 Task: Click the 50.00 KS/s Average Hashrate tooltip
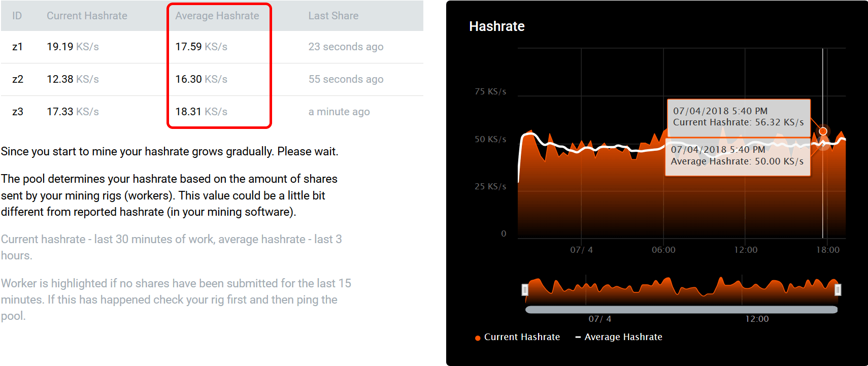pyautogui.click(x=737, y=156)
